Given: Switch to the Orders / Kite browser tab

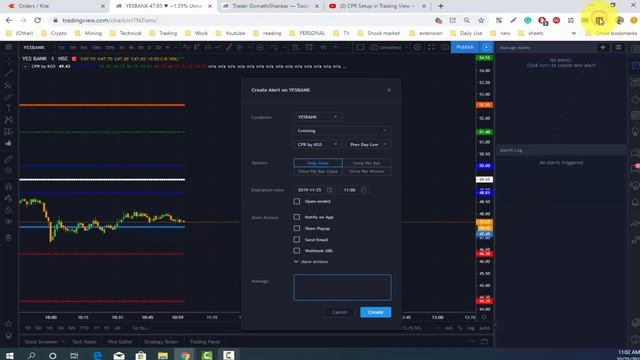Looking at the screenshot, I should point(56,6).
